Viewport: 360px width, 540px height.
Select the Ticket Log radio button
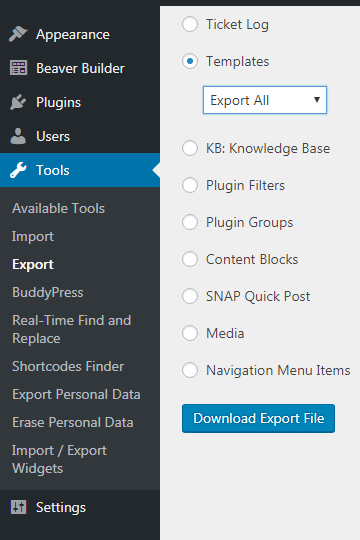click(x=190, y=24)
